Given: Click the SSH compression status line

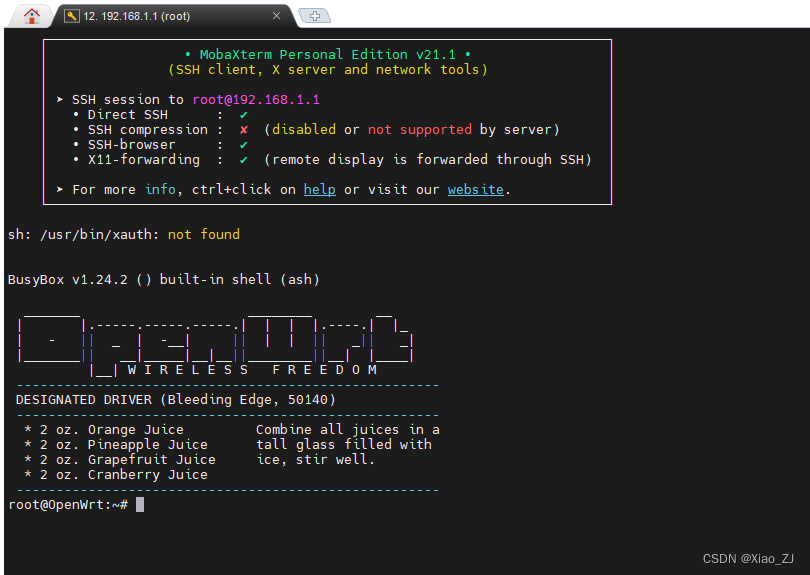Looking at the screenshot, I should 316,130.
